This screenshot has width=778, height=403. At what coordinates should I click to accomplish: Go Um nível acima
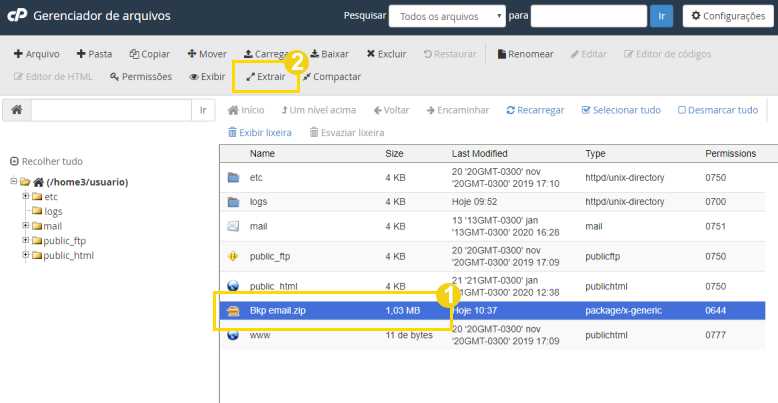[x=319, y=110]
